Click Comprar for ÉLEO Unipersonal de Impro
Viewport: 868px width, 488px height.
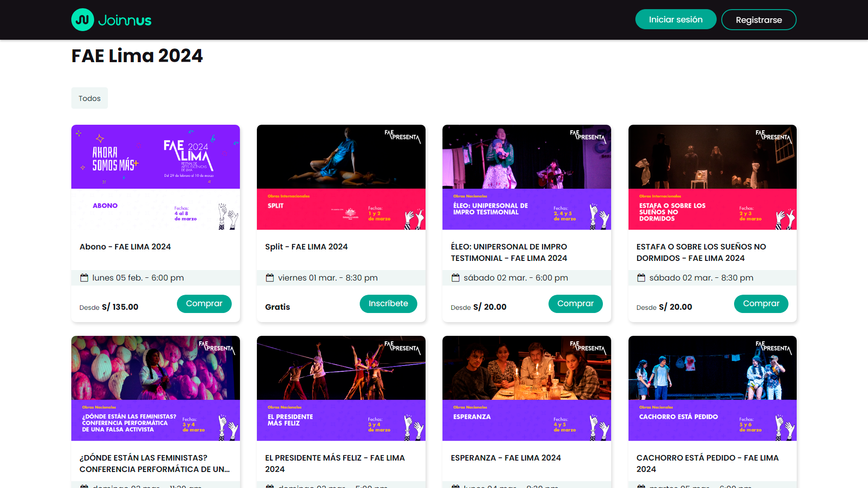(575, 304)
